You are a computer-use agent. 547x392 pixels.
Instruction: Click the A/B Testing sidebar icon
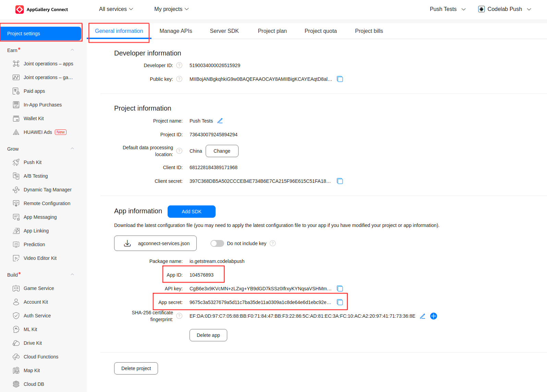click(16, 176)
